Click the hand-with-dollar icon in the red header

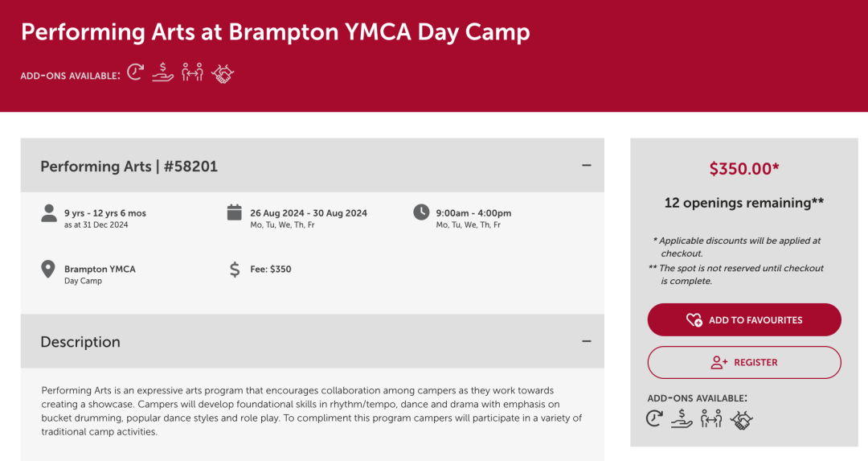[163, 73]
